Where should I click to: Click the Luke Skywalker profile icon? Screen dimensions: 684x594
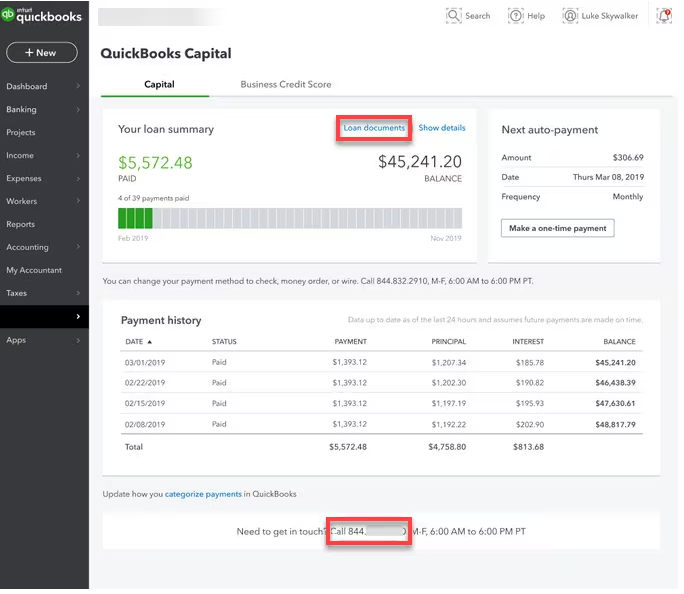click(x=570, y=15)
